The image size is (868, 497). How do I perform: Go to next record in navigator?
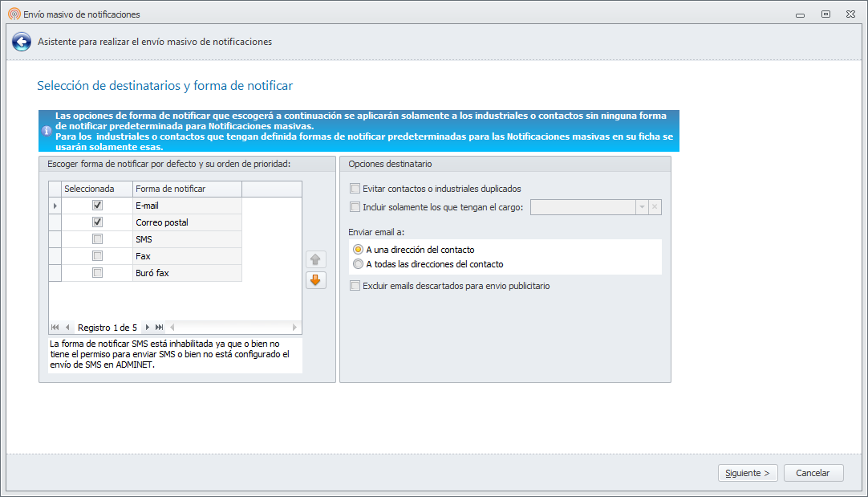147,328
